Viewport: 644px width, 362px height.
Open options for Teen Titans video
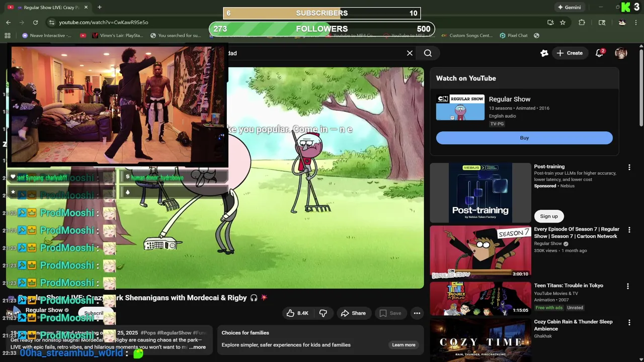[x=627, y=286]
